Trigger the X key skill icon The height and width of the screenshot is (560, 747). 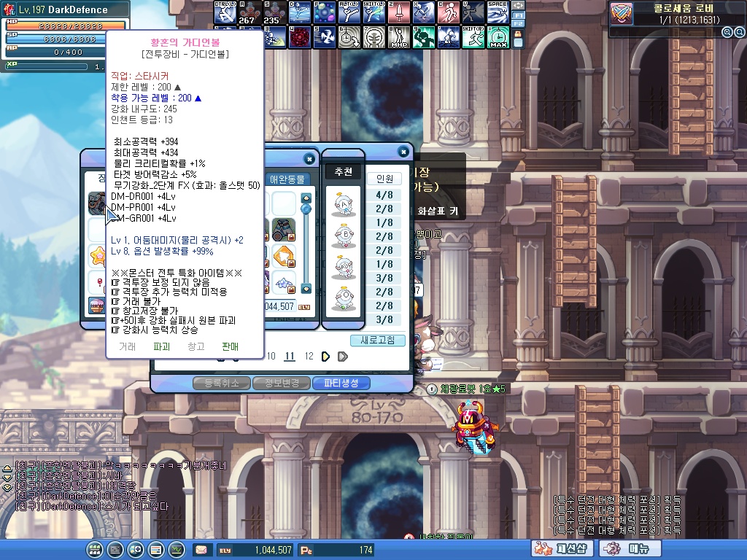(424, 12)
